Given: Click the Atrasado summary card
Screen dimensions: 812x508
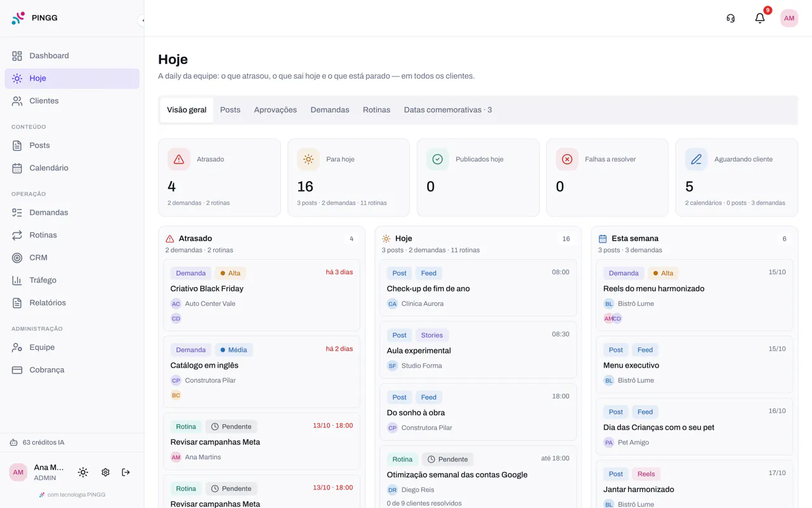Looking at the screenshot, I should tap(219, 178).
